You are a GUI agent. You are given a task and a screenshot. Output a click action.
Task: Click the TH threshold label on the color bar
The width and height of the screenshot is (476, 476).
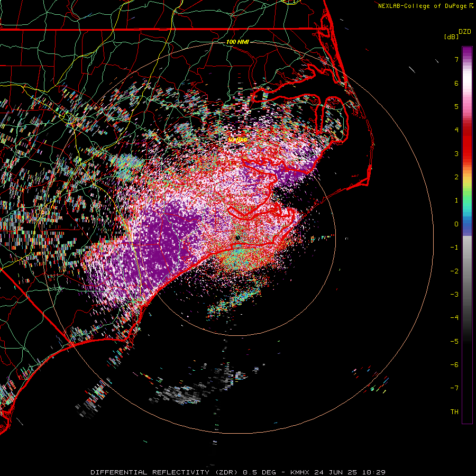coord(454,412)
